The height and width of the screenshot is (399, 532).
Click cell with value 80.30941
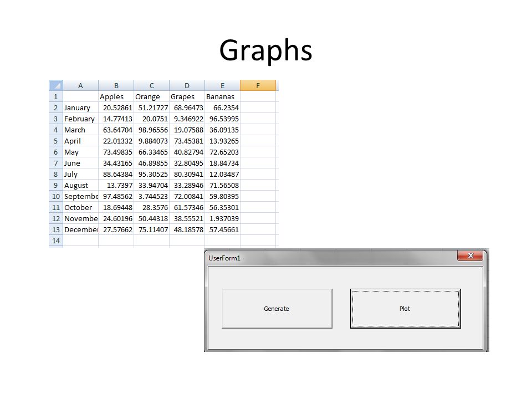[x=187, y=174]
